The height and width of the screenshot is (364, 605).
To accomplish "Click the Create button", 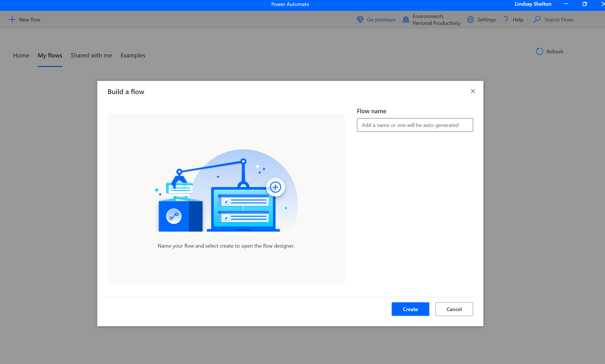I will pyautogui.click(x=410, y=309).
